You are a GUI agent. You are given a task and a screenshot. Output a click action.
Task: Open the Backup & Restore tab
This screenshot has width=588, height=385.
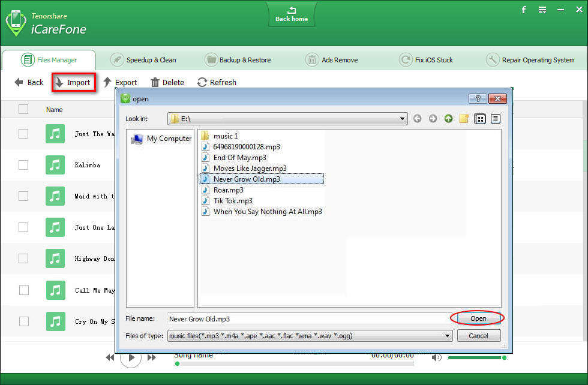click(x=238, y=60)
